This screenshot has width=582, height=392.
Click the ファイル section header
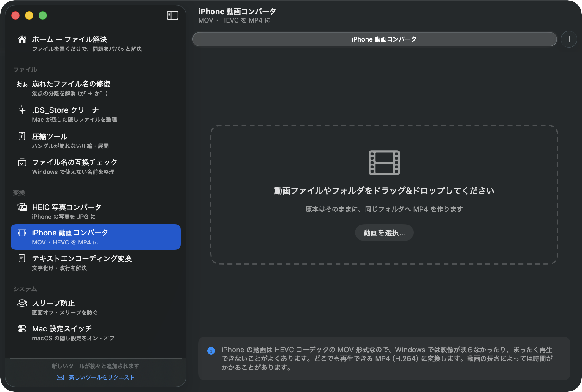[25, 70]
